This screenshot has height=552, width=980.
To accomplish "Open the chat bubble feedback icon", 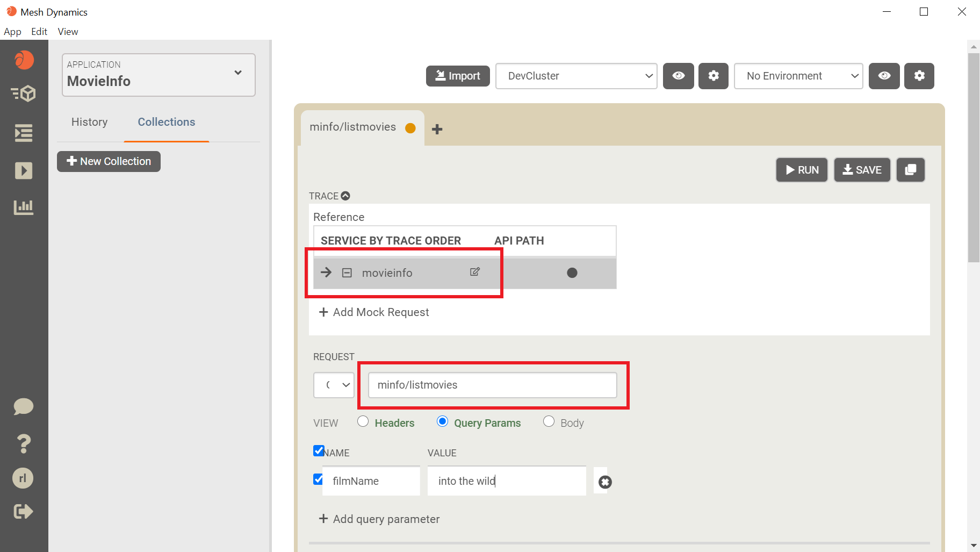I will coord(24,407).
